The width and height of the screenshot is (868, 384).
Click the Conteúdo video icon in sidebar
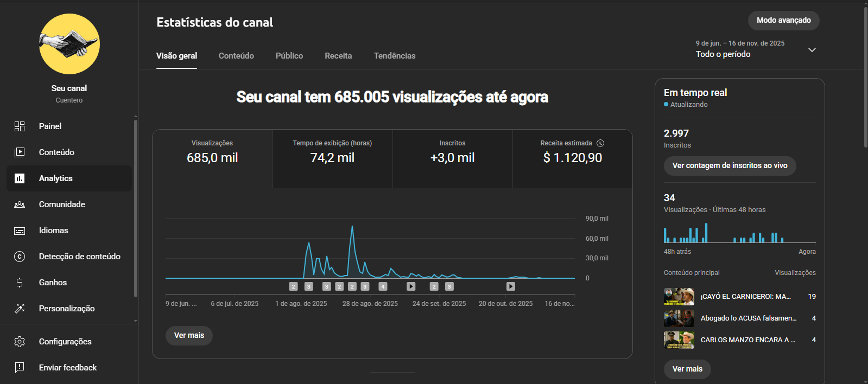click(x=20, y=152)
